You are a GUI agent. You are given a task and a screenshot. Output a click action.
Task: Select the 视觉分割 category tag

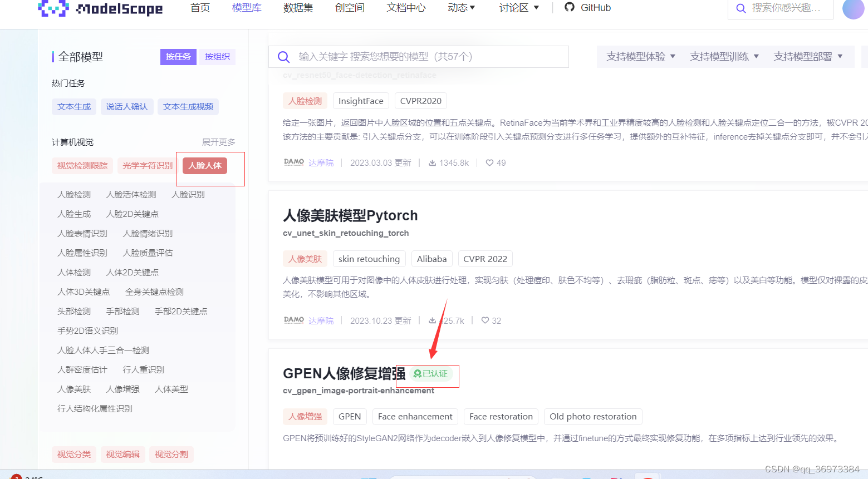pyautogui.click(x=171, y=455)
